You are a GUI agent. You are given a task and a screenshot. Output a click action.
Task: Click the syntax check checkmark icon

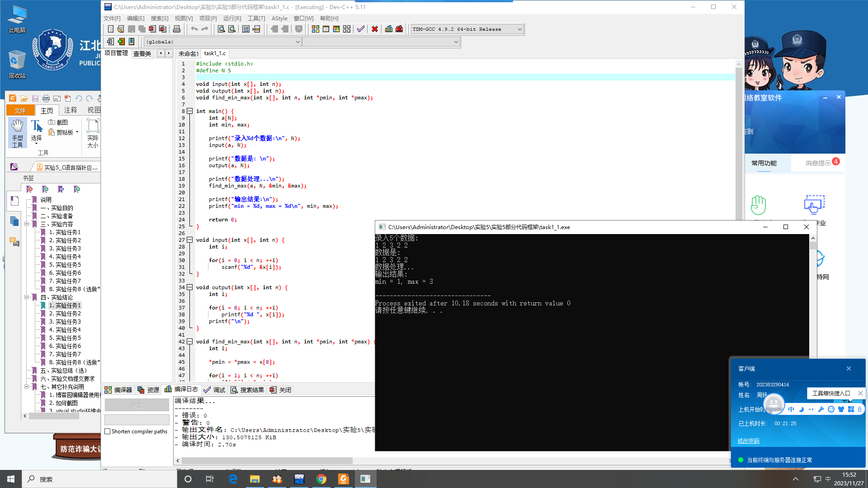(x=360, y=29)
